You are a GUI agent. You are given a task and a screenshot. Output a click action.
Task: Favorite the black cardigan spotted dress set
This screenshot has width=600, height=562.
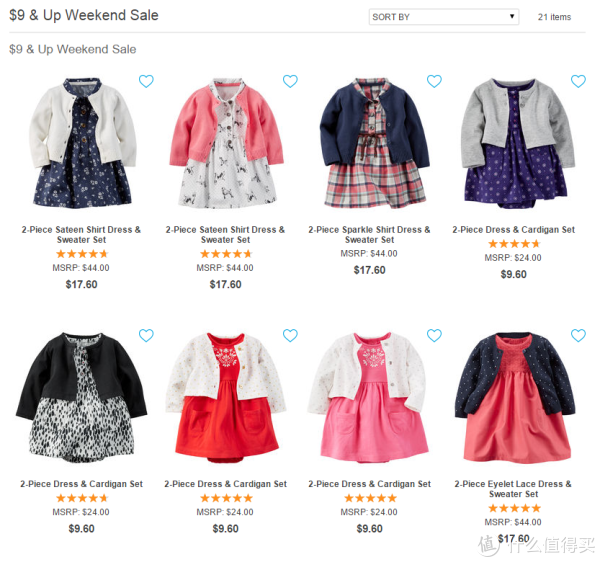146,335
